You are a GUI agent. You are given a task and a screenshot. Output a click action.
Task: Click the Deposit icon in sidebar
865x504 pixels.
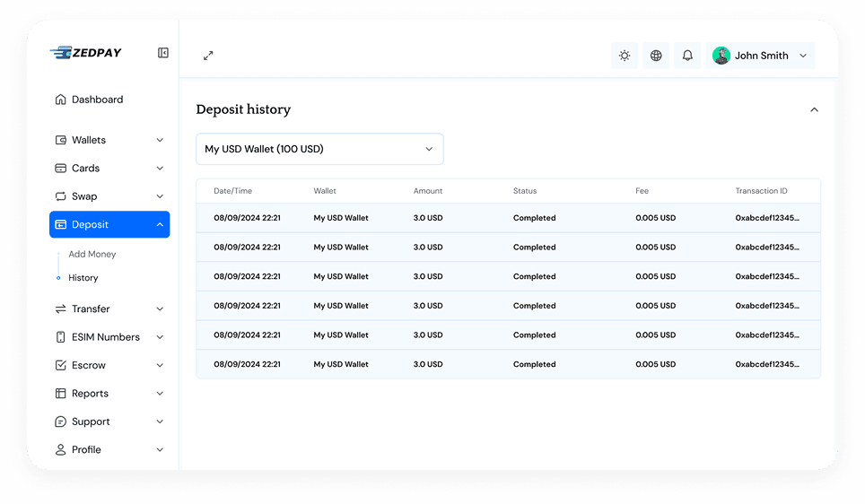61,224
